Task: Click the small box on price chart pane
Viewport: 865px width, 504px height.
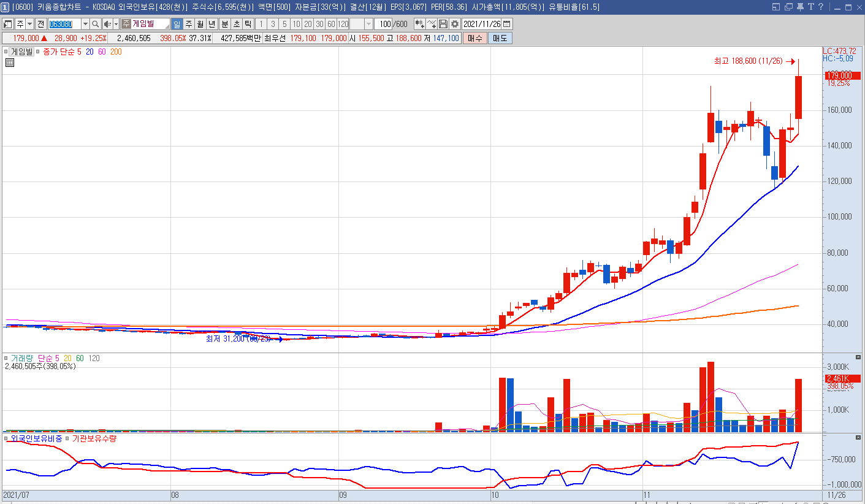Action: pyautogui.click(x=6, y=52)
